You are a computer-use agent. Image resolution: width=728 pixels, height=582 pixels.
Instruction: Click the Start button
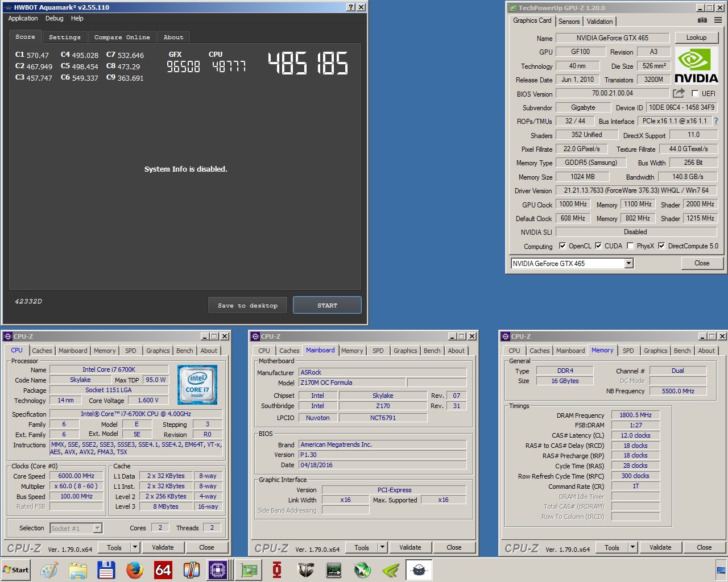16,570
